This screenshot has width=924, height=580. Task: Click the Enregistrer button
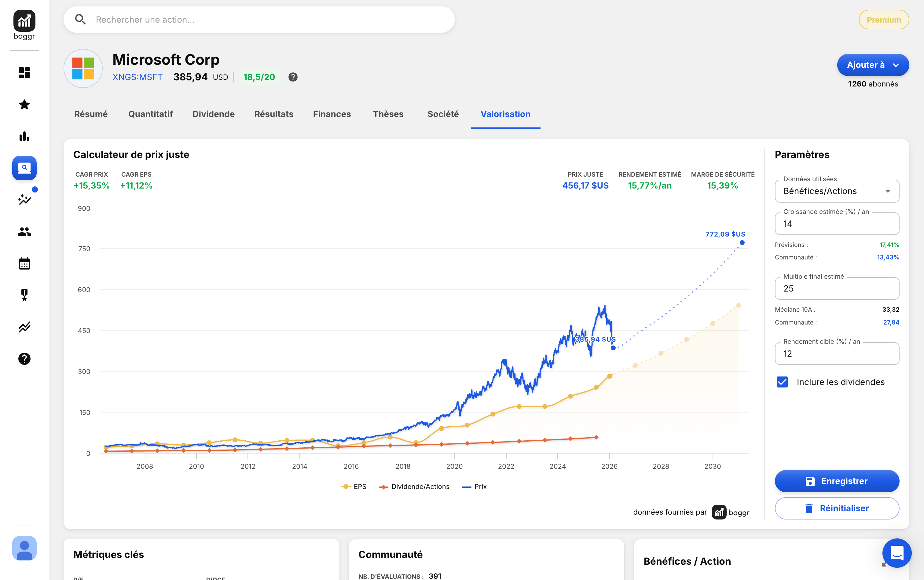click(x=837, y=481)
